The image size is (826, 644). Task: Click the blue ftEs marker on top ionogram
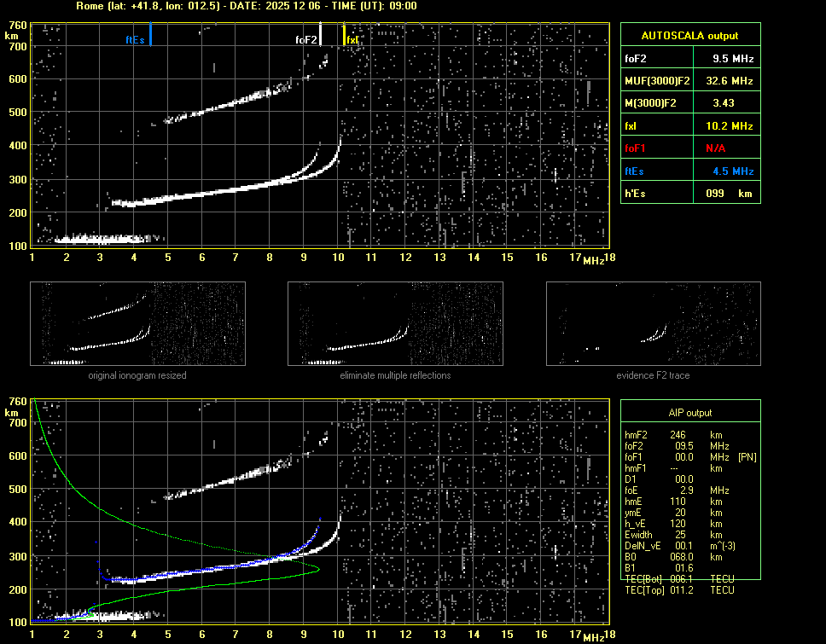tap(150, 36)
